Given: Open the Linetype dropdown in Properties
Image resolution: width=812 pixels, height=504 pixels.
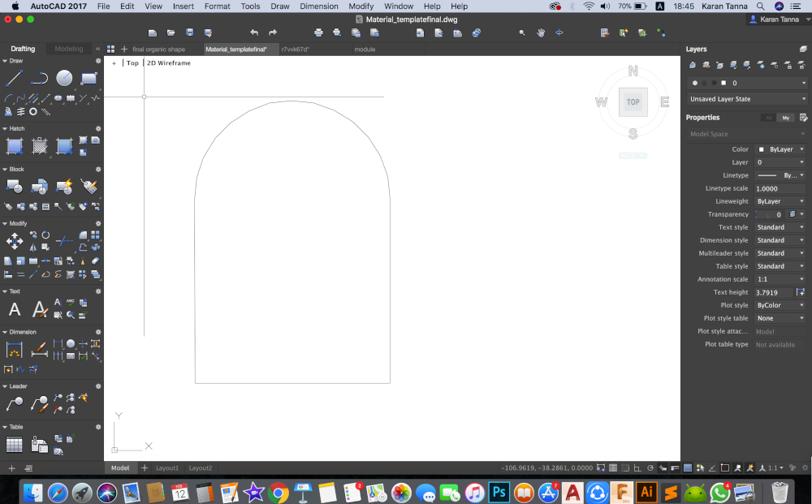Looking at the screenshot, I should pos(780,175).
